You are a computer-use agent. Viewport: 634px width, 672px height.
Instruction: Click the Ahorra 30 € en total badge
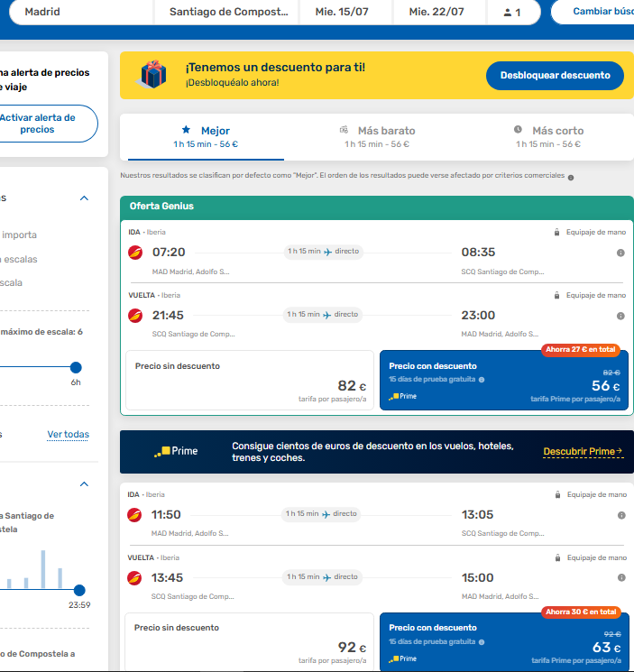pyautogui.click(x=581, y=612)
